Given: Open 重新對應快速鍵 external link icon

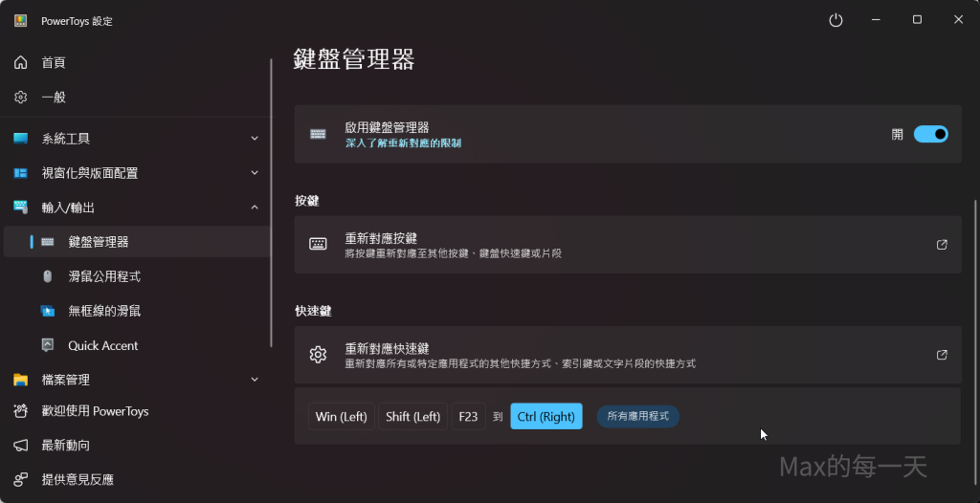Looking at the screenshot, I should pos(942,355).
